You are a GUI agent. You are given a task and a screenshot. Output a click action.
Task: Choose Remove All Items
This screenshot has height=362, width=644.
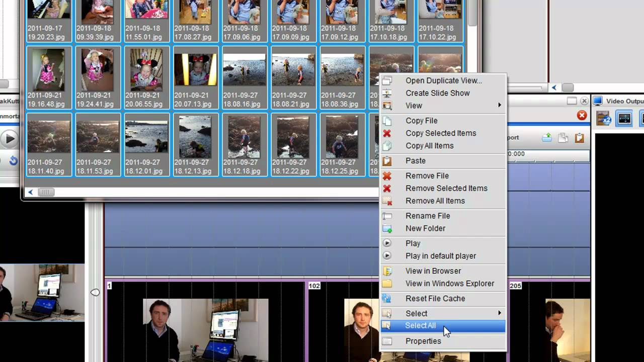tap(443, 201)
